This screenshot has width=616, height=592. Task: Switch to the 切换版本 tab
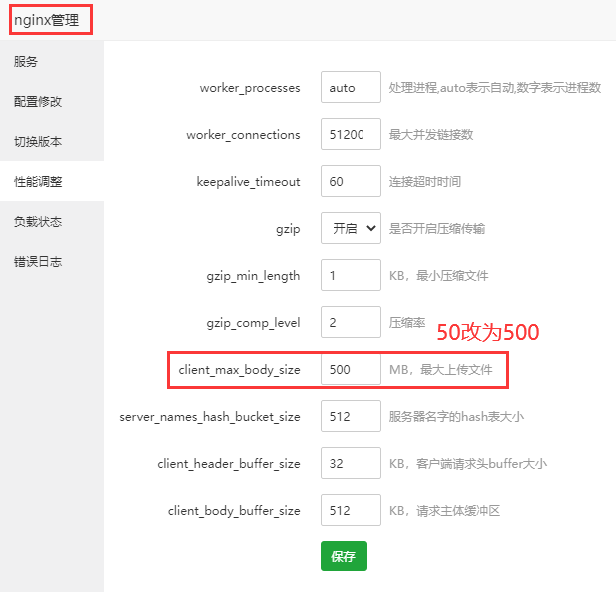[52, 141]
